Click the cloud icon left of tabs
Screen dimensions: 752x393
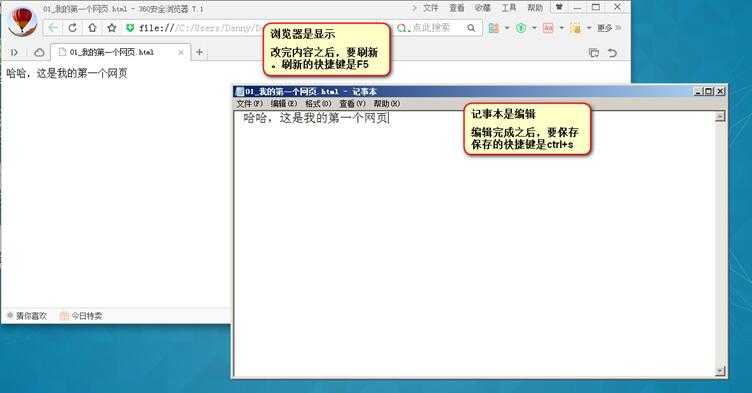[x=39, y=52]
